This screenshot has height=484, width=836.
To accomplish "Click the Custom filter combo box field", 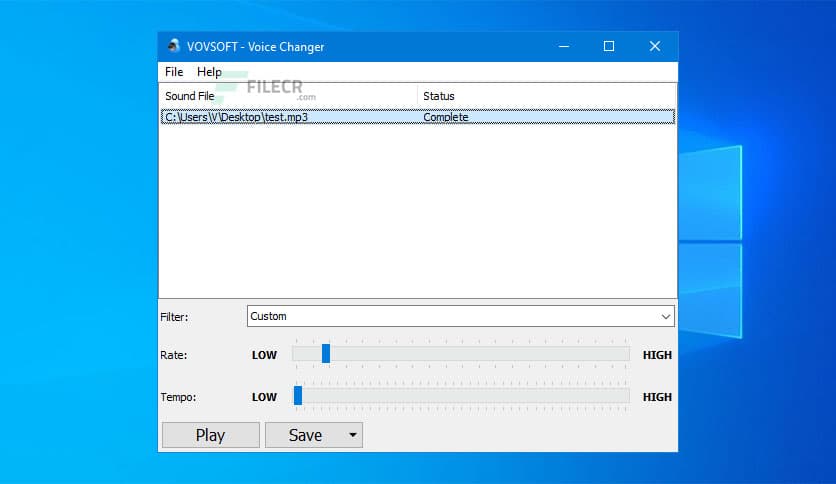I will coord(461,316).
